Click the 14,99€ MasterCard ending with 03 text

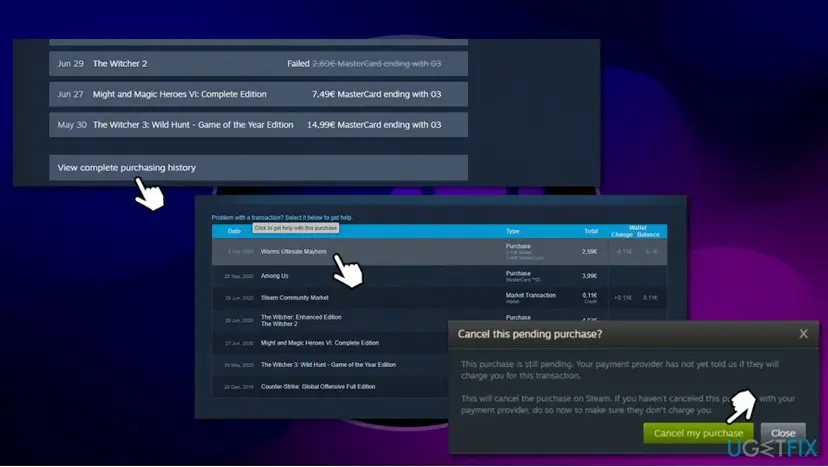tap(374, 125)
